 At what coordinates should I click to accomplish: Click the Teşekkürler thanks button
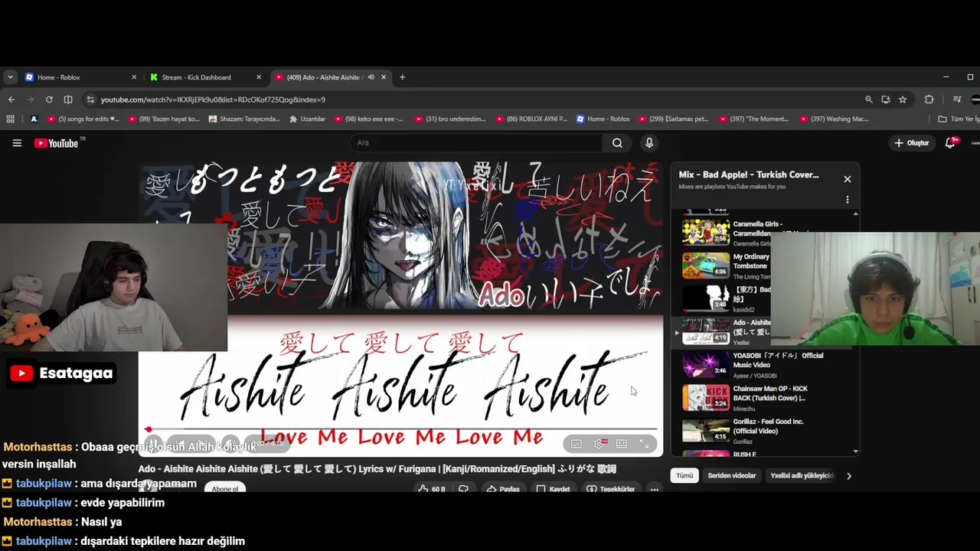pos(610,489)
